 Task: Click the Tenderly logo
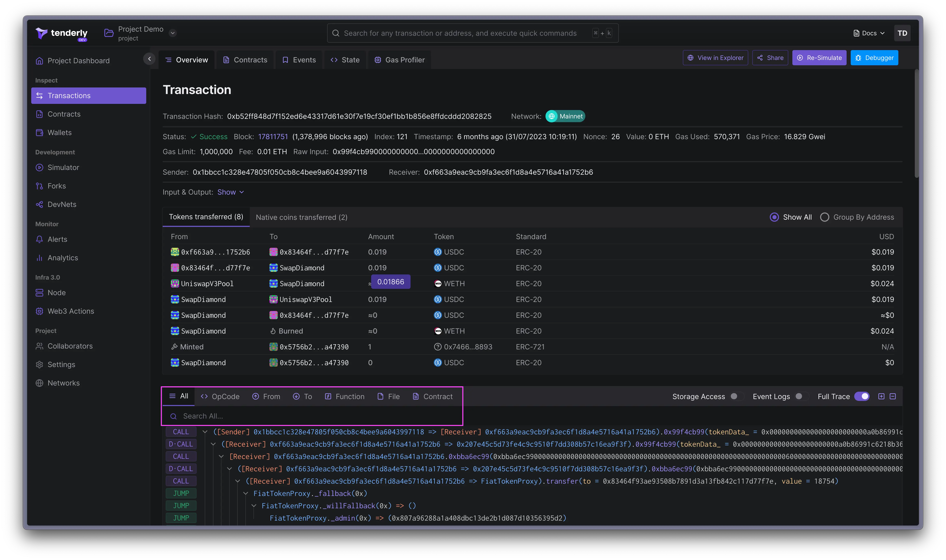pos(62,34)
